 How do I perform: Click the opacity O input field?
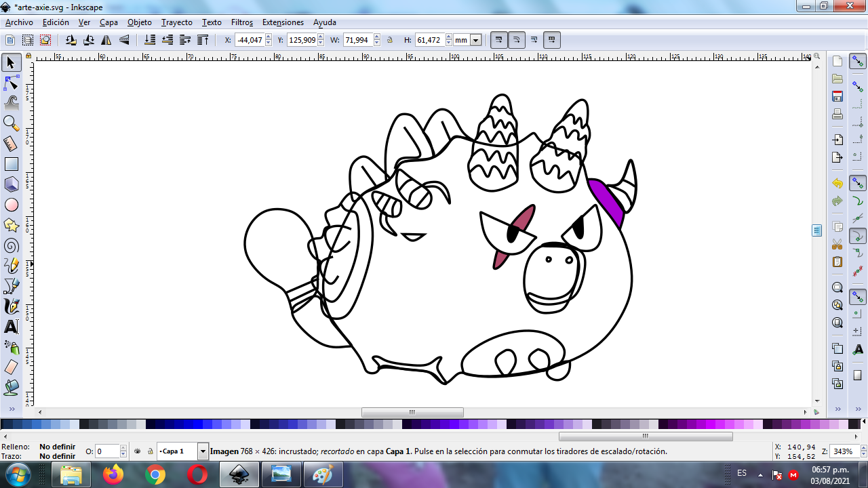[x=107, y=451]
